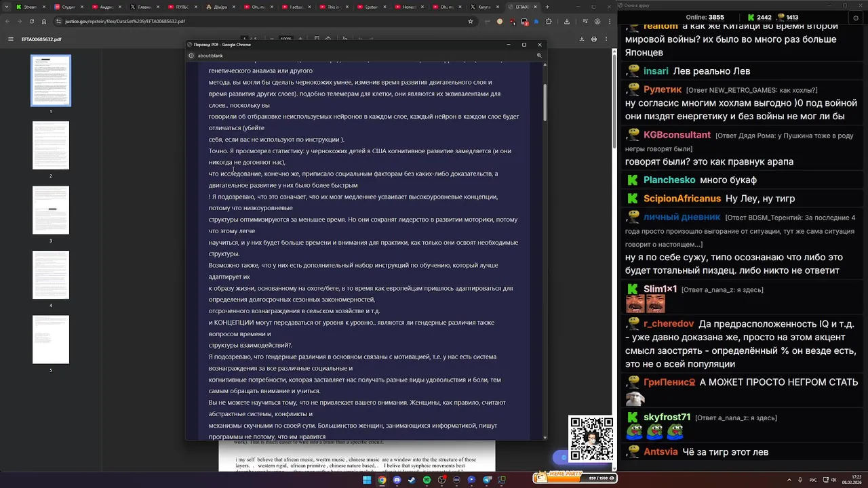
Task: Select PDF page 4 thumbnail
Action: tap(51, 274)
